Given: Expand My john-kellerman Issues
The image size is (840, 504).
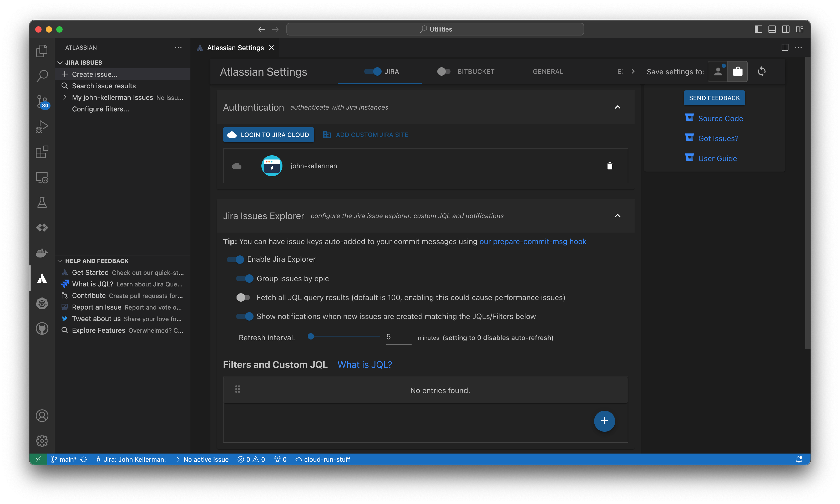Looking at the screenshot, I should pos(65,97).
